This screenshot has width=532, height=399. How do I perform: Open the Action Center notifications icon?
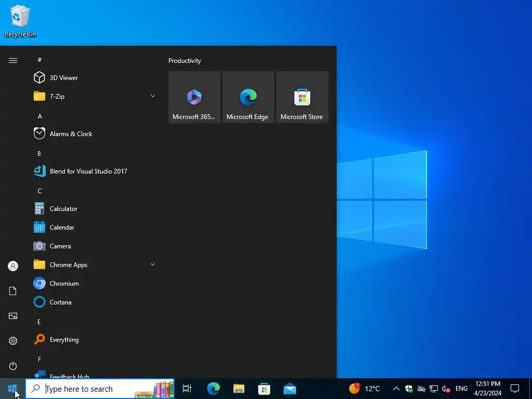[515, 389]
